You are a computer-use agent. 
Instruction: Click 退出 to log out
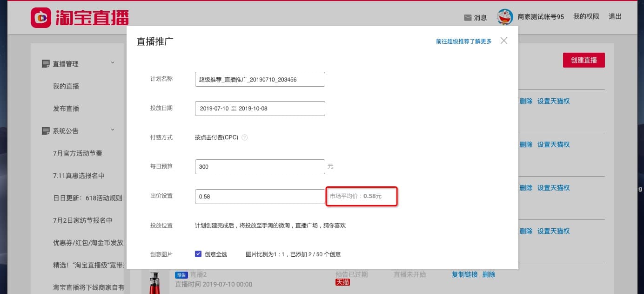pos(615,16)
